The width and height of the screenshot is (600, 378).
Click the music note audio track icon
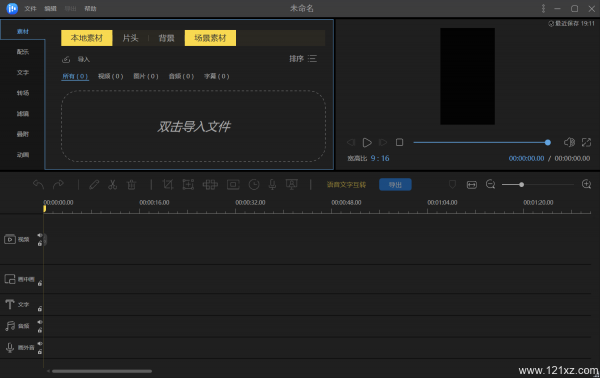(10, 326)
